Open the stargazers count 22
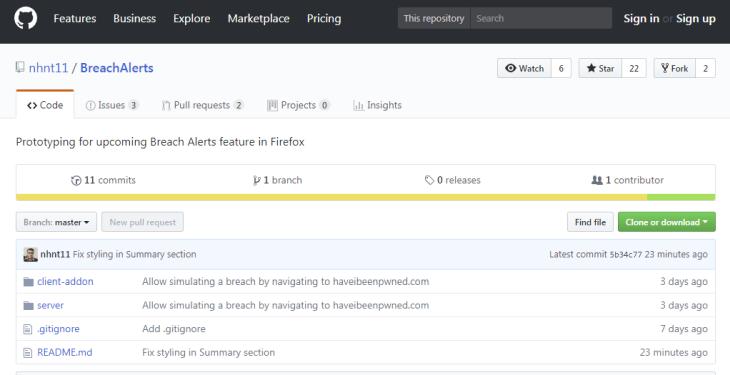Screen dimensions: 730x375 point(634,68)
